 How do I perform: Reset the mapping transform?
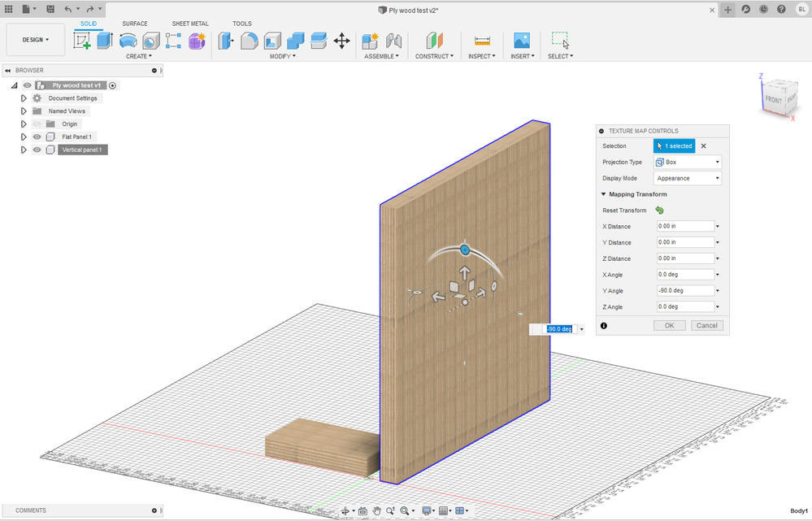coord(659,211)
